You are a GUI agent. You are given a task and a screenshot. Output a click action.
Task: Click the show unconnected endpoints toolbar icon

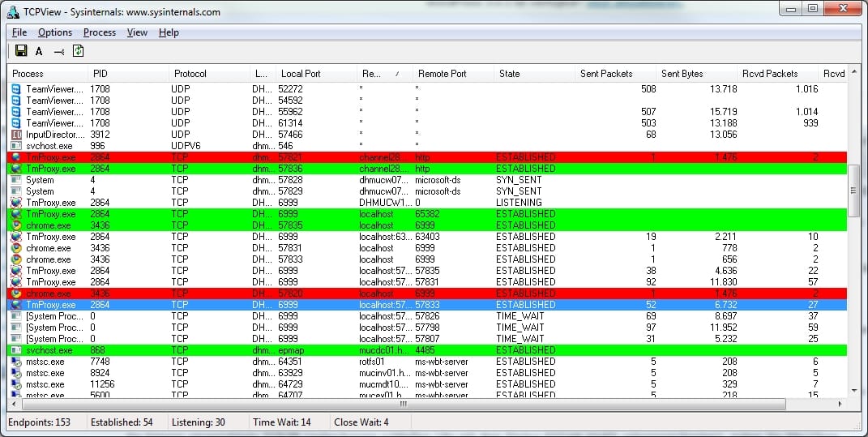58,52
